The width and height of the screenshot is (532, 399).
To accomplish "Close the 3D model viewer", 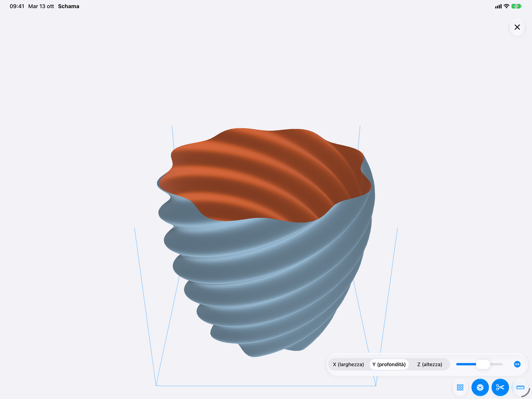I will [517, 27].
